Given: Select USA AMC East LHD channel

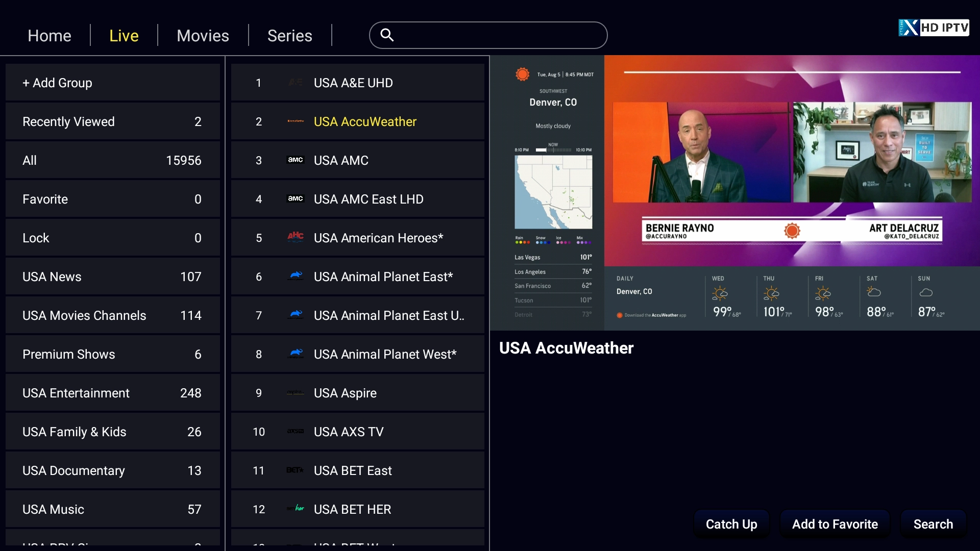Looking at the screenshot, I should (x=357, y=199).
